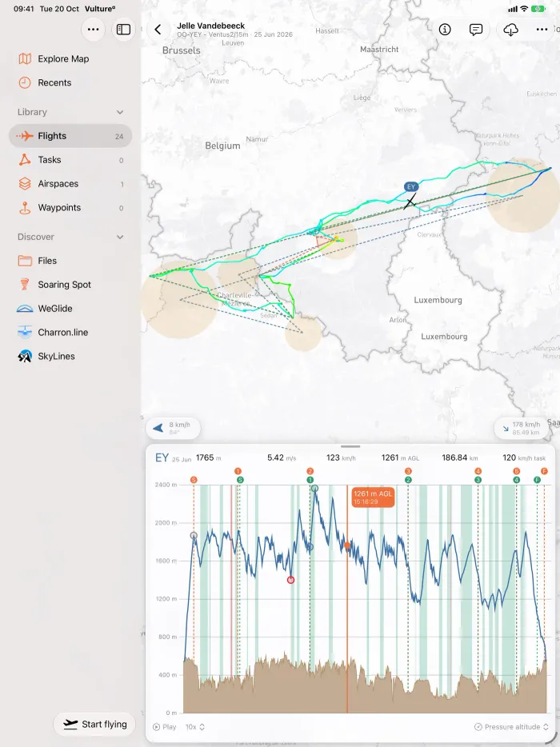560x747 pixels.
Task: Open the flight comments bubble icon
Action: [476, 30]
